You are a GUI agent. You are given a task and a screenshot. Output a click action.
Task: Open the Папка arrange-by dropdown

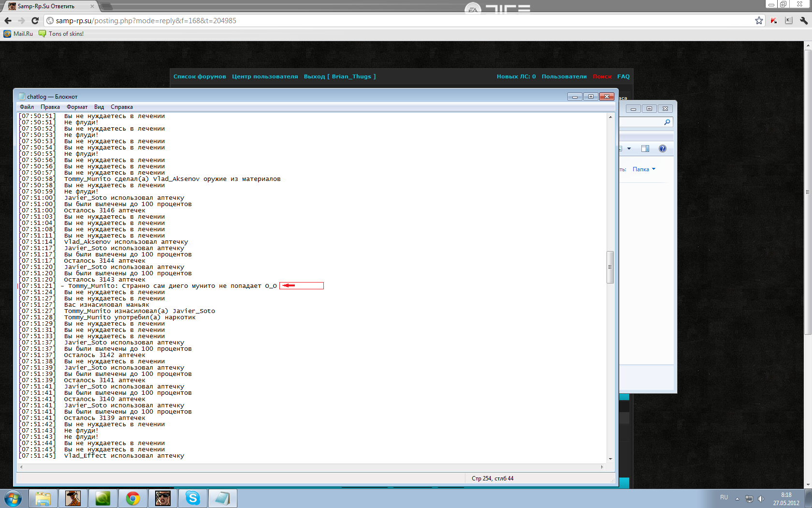point(644,169)
